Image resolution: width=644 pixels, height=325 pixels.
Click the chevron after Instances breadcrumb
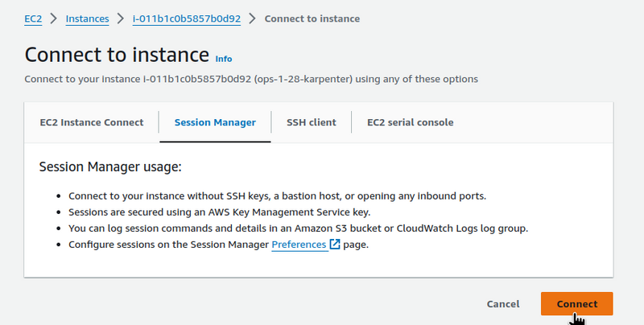120,19
